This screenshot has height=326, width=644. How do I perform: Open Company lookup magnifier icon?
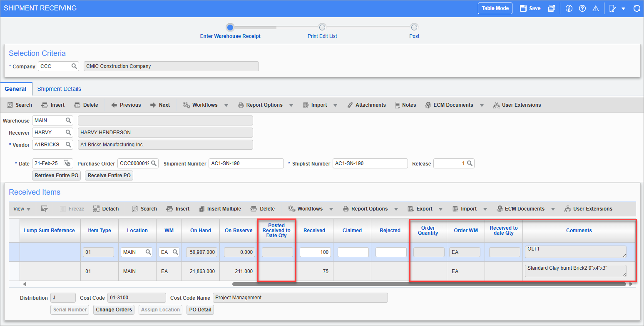coord(74,66)
